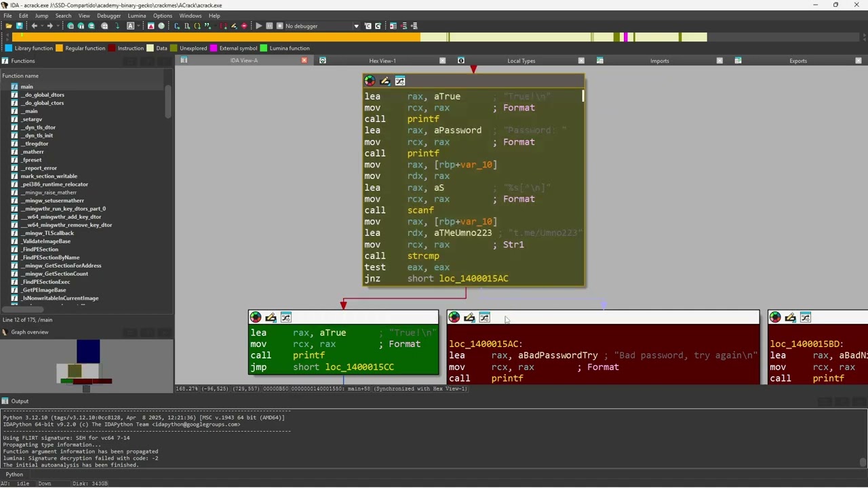Click the stop/cancel red circle toolbar icon

244,26
